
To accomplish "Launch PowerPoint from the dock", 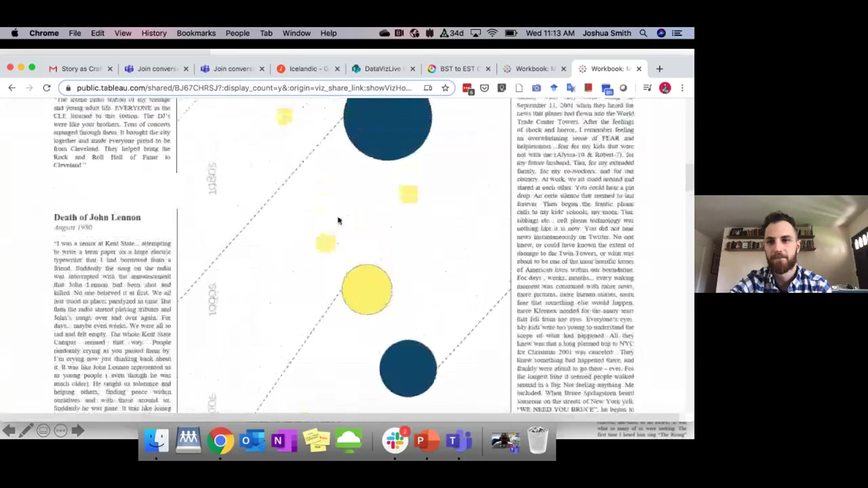I will click(x=427, y=441).
